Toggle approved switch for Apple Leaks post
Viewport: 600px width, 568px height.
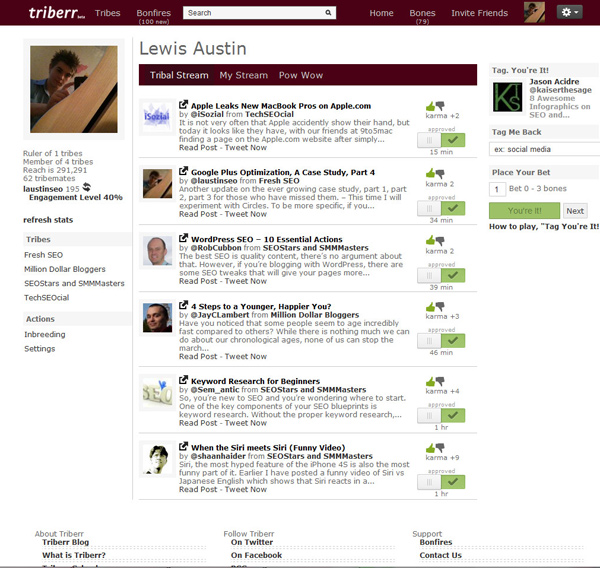[x=441, y=140]
